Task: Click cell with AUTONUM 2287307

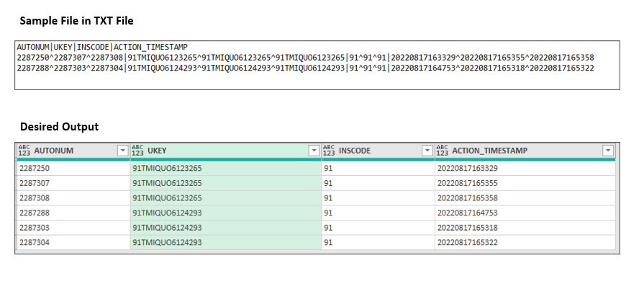Action: 73,183
